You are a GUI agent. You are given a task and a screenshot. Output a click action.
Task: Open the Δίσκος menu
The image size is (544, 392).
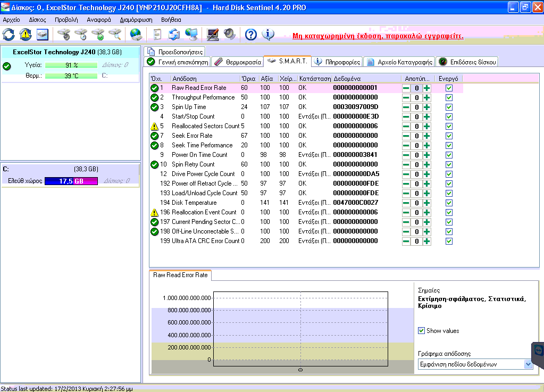pyautogui.click(x=37, y=20)
